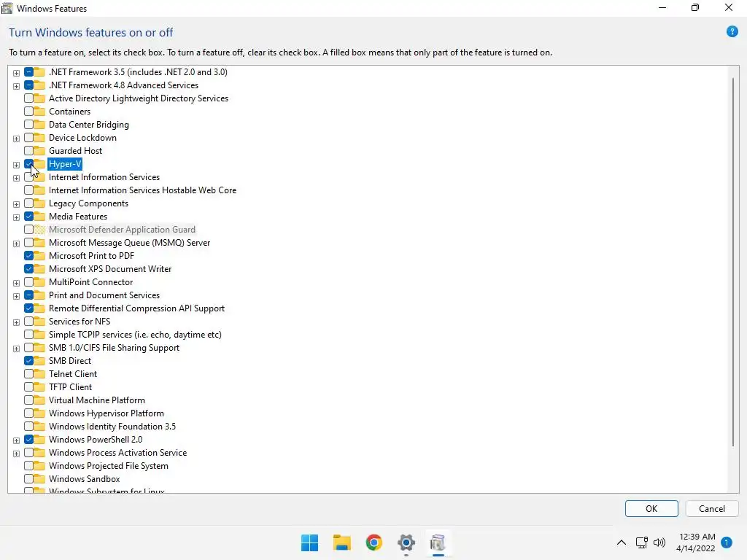Select "MultiPoint Connector" row

click(x=90, y=282)
